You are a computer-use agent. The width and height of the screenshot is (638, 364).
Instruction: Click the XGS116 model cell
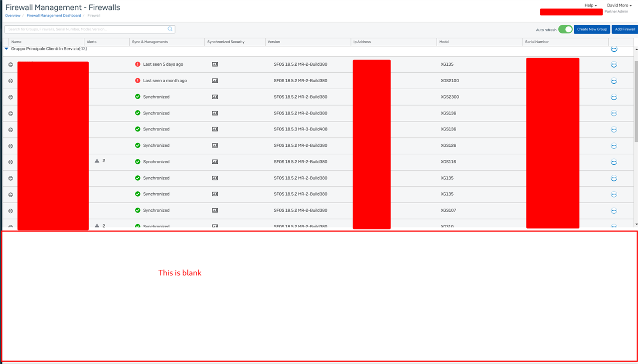[x=448, y=162]
